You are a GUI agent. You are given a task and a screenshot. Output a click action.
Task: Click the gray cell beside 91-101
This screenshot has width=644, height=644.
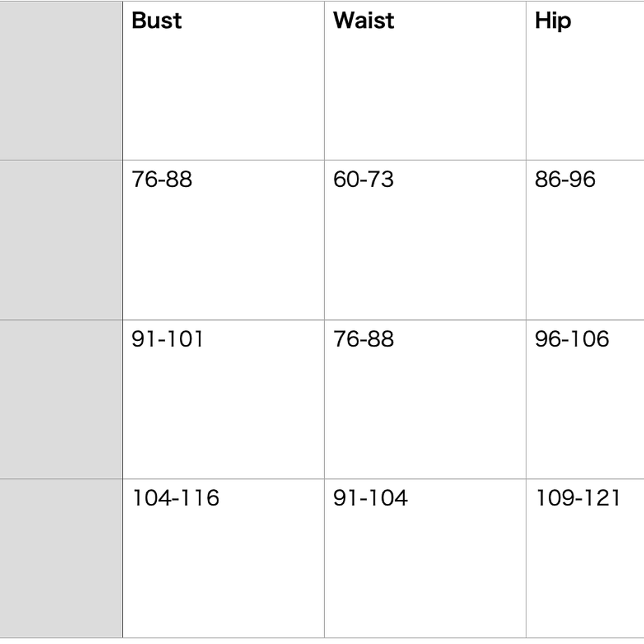click(x=61, y=399)
